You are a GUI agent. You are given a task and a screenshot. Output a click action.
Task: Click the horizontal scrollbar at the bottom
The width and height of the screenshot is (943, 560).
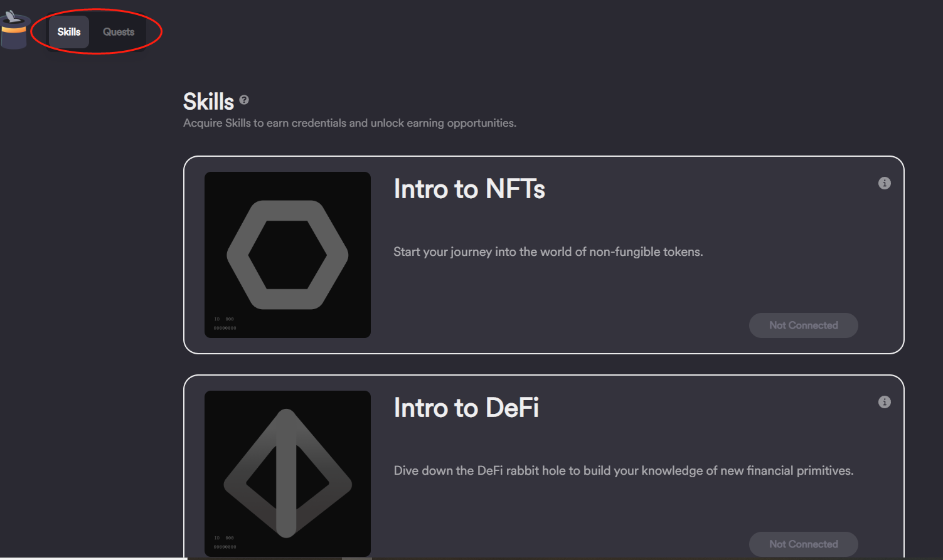356,557
